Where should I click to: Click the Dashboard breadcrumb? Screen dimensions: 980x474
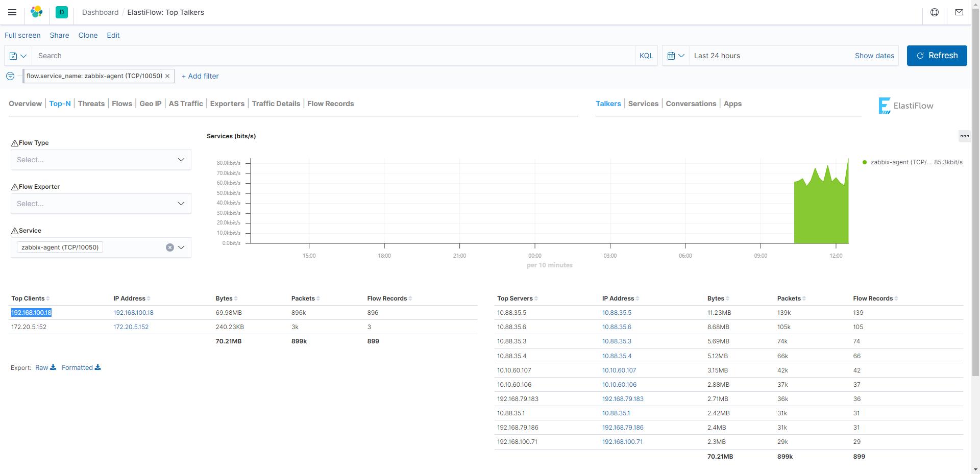coord(100,12)
